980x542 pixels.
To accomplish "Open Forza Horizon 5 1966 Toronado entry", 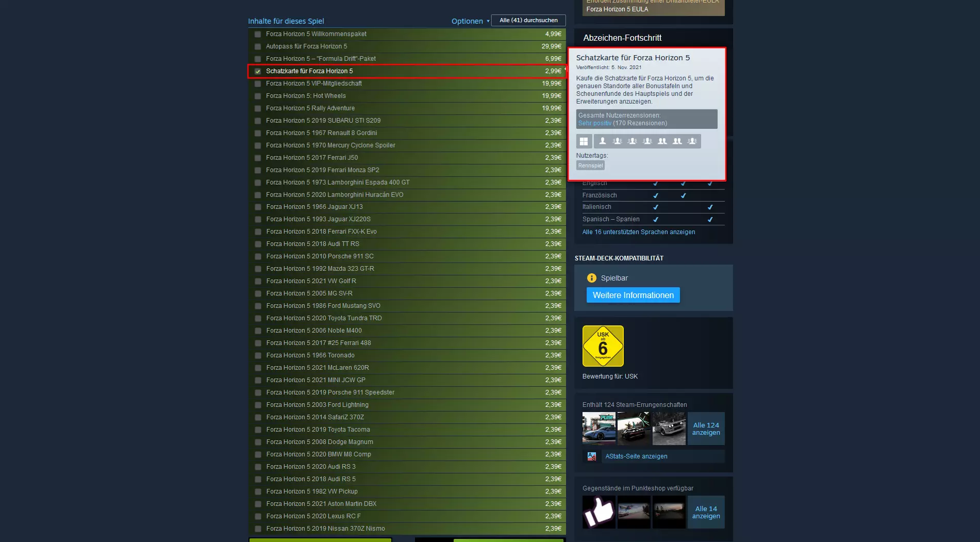I will pyautogui.click(x=407, y=355).
